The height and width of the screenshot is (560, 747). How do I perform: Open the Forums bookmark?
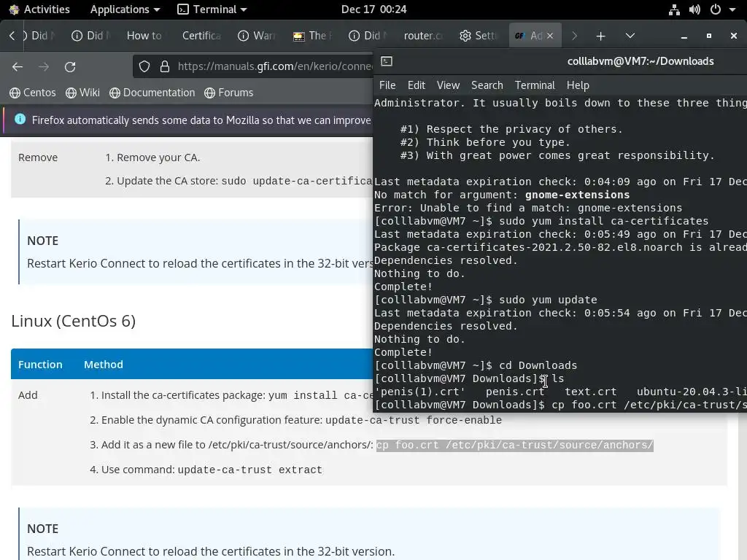pos(228,93)
